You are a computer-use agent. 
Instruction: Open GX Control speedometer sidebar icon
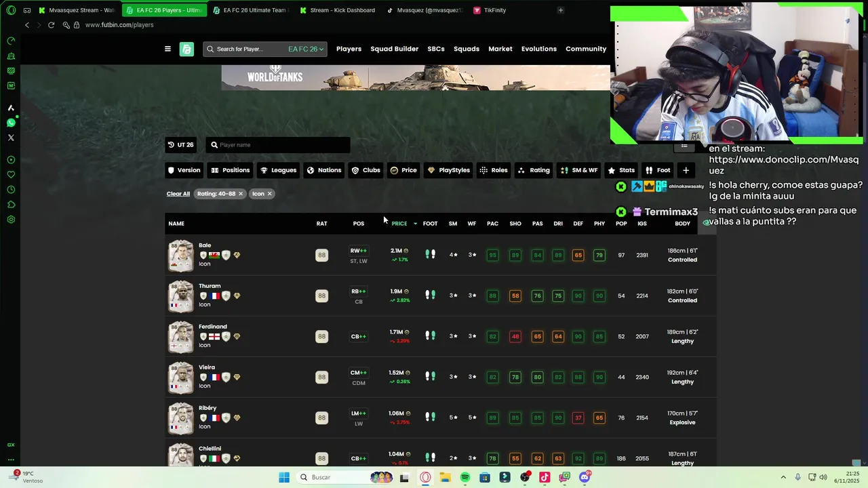[11, 41]
